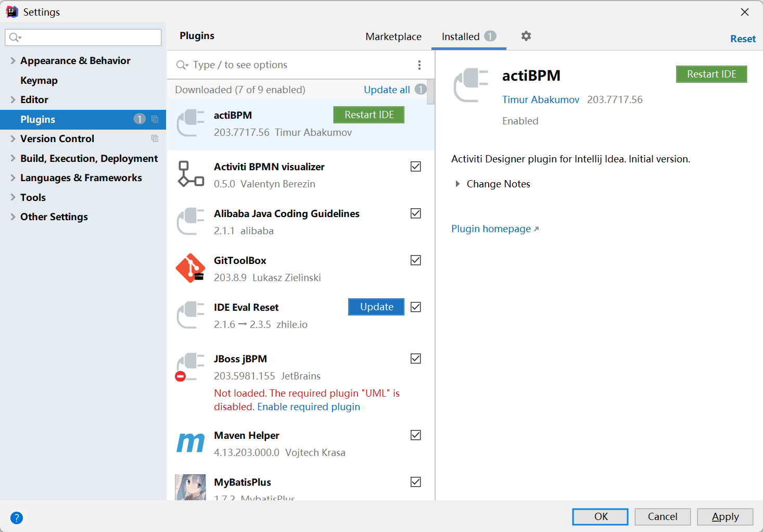Select the Maven Helper m icon
Screen dimensions: 763x532
tap(190, 443)
